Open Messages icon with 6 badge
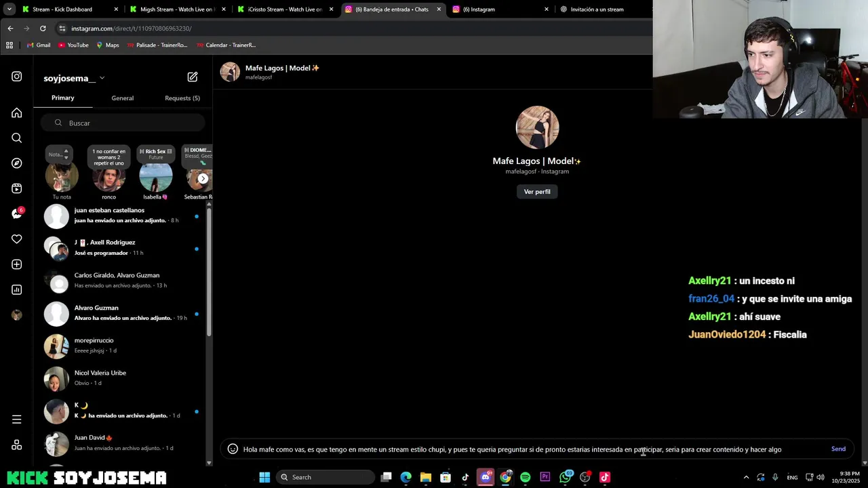 pyautogui.click(x=16, y=213)
